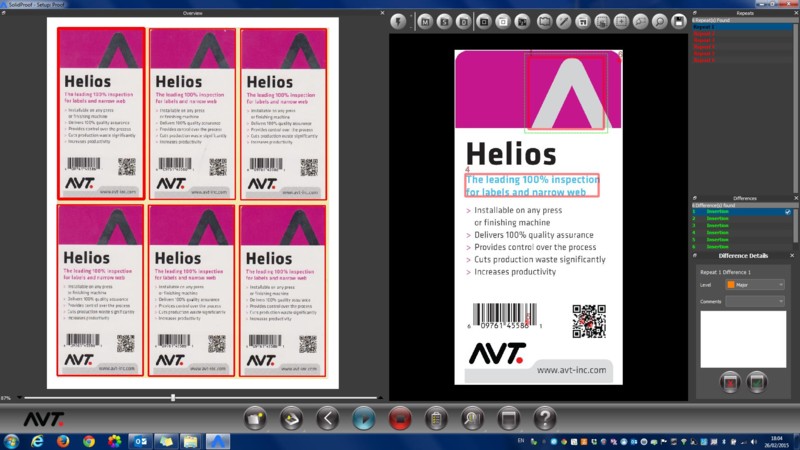Viewport: 800px width, 450px height.
Task: Select the diagonal line measure tool
Action: [x=564, y=21]
